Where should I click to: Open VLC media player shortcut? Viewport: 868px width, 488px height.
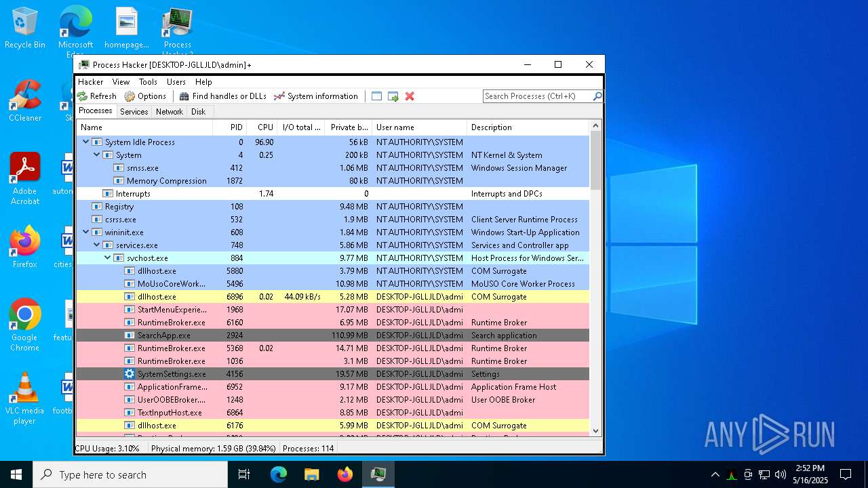25,399
